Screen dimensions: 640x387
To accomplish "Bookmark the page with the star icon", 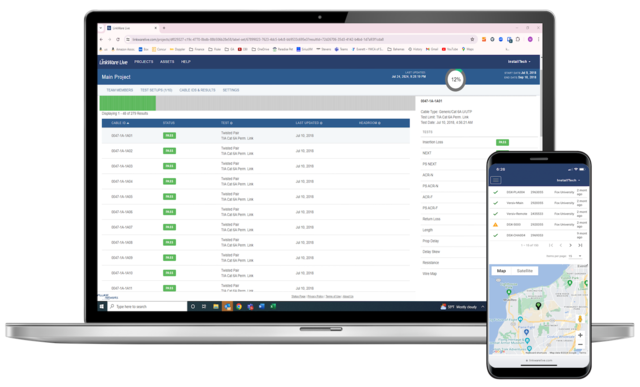I will pos(472,40).
